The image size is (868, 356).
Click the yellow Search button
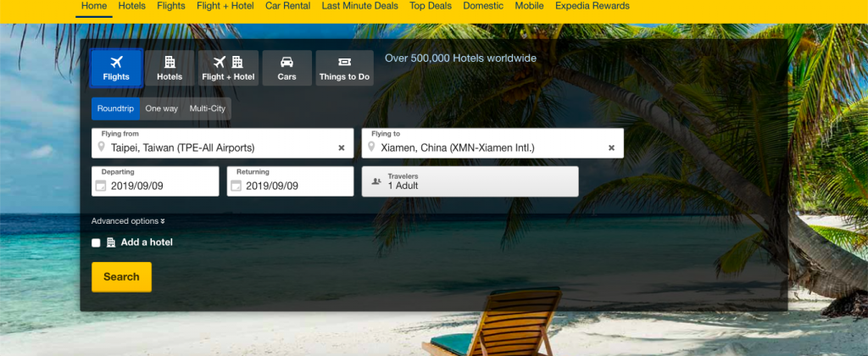[121, 277]
